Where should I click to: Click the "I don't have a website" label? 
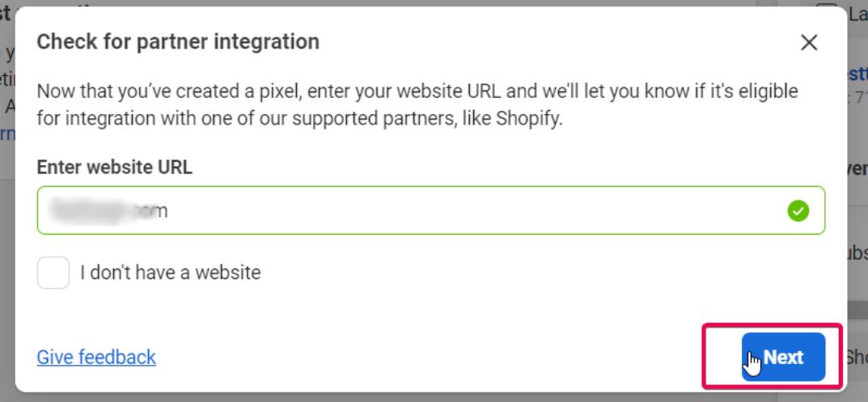click(x=170, y=273)
